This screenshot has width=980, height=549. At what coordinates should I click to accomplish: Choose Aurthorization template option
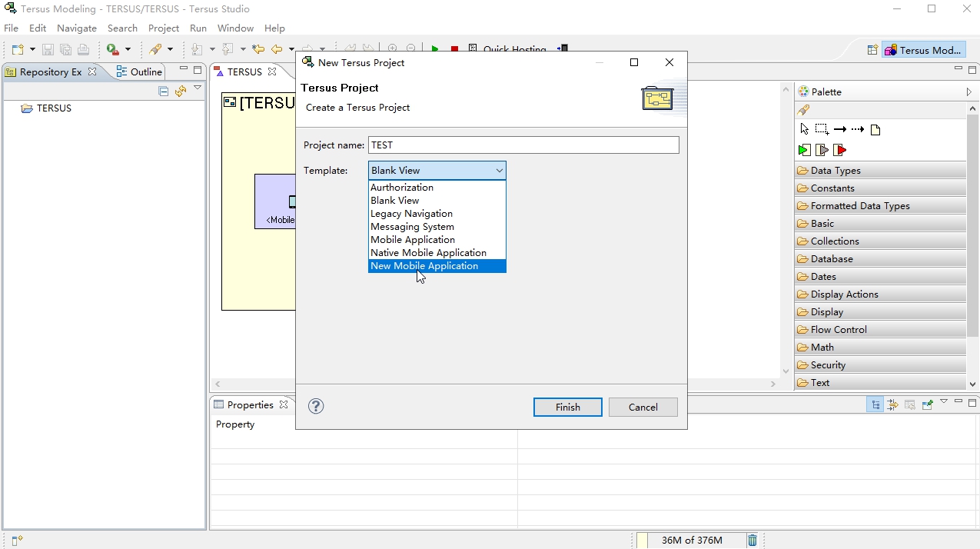pos(437,188)
